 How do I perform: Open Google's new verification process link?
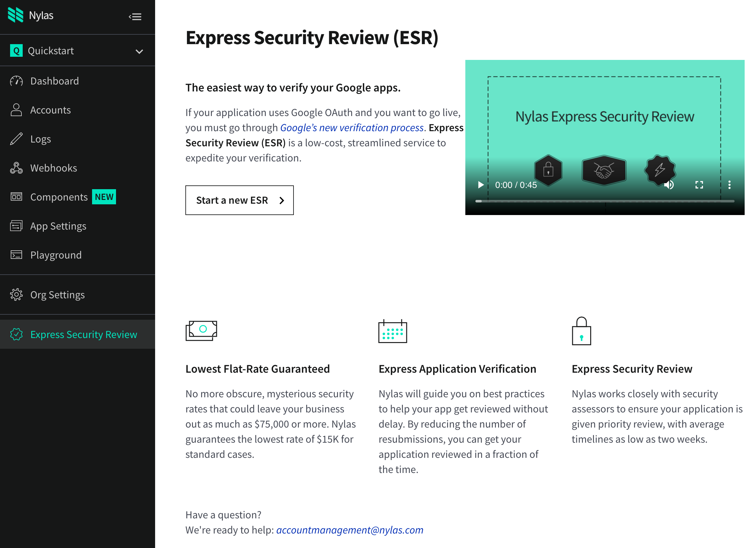click(352, 127)
